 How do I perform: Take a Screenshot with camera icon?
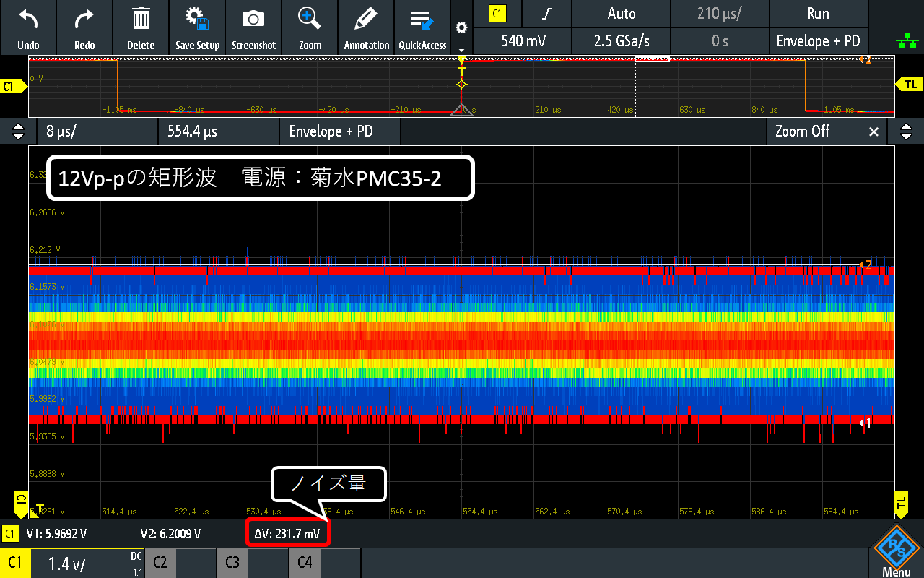click(253, 27)
